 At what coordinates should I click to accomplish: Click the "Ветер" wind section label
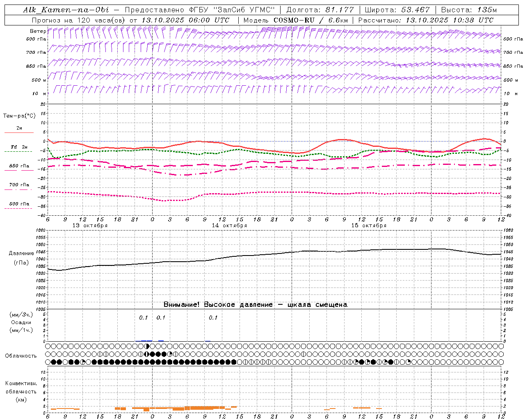(x=38, y=31)
